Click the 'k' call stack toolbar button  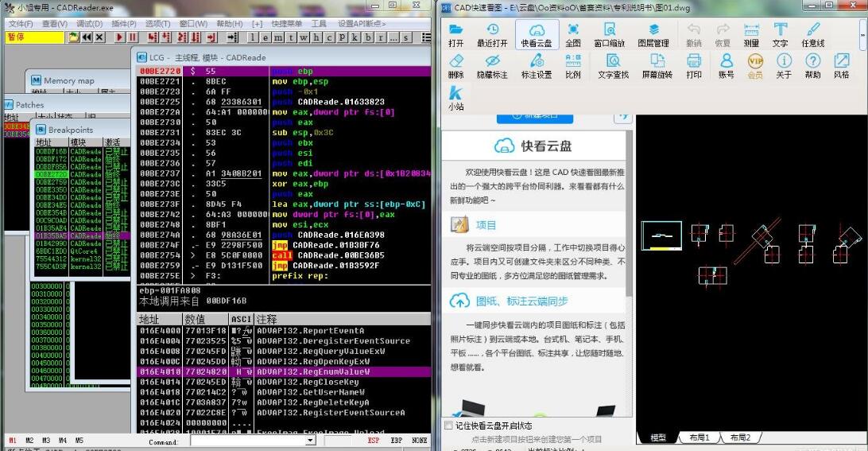click(x=355, y=37)
